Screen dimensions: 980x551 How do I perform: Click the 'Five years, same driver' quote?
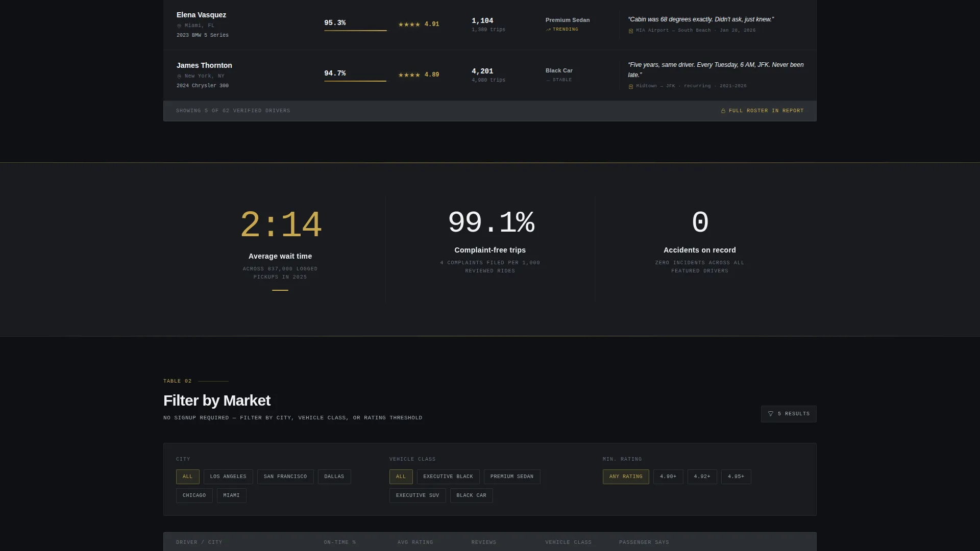(716, 70)
